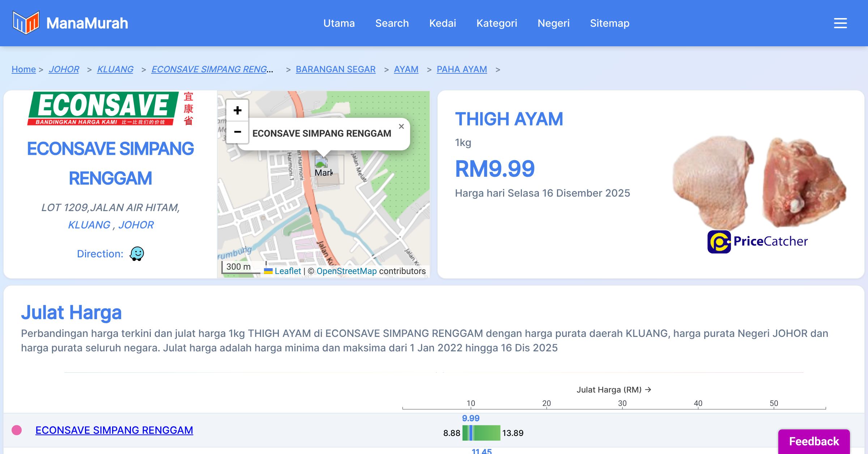Click the PAHA AYAM breadcrumb link

click(x=461, y=69)
